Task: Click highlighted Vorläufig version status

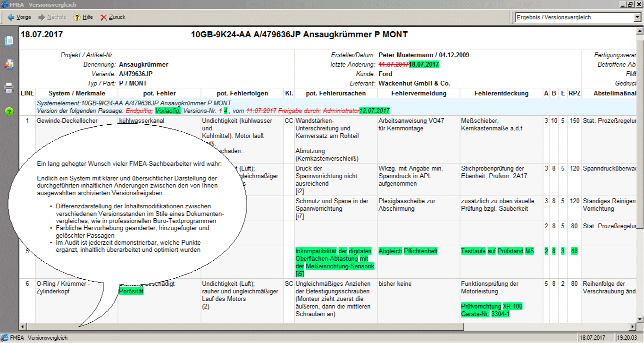Action: click(x=168, y=111)
